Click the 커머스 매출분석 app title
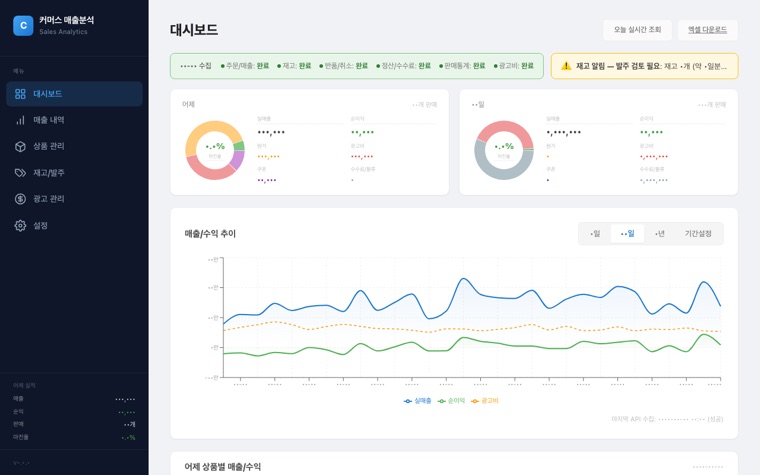 66,20
